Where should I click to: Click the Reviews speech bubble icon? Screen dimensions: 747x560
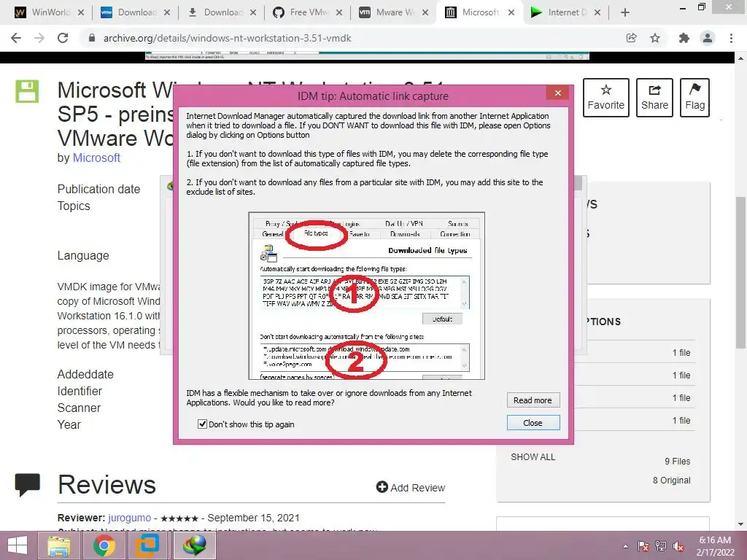click(x=27, y=485)
